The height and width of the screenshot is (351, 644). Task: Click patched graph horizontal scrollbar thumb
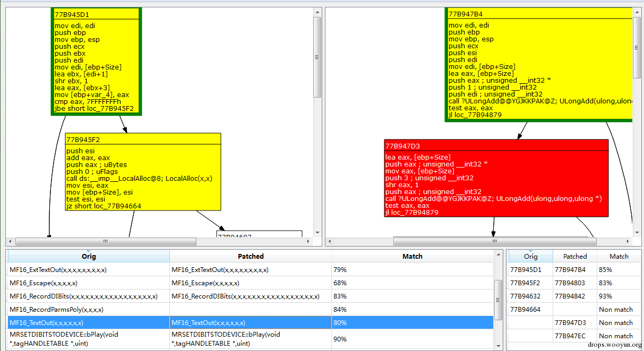click(x=494, y=242)
